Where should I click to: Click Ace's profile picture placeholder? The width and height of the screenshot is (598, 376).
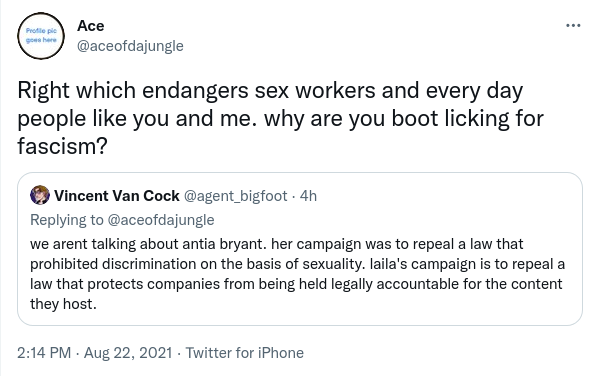tap(41, 35)
